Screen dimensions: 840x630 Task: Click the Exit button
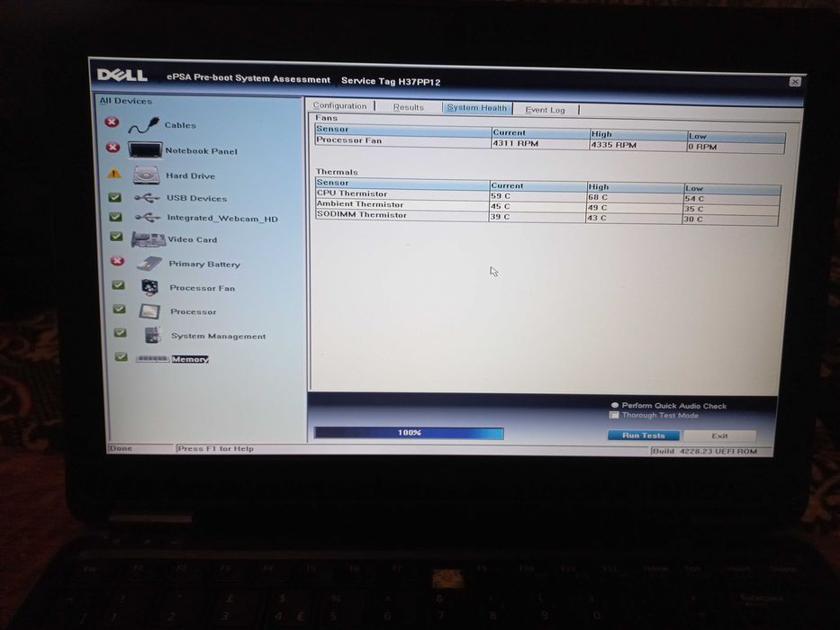pos(719,436)
